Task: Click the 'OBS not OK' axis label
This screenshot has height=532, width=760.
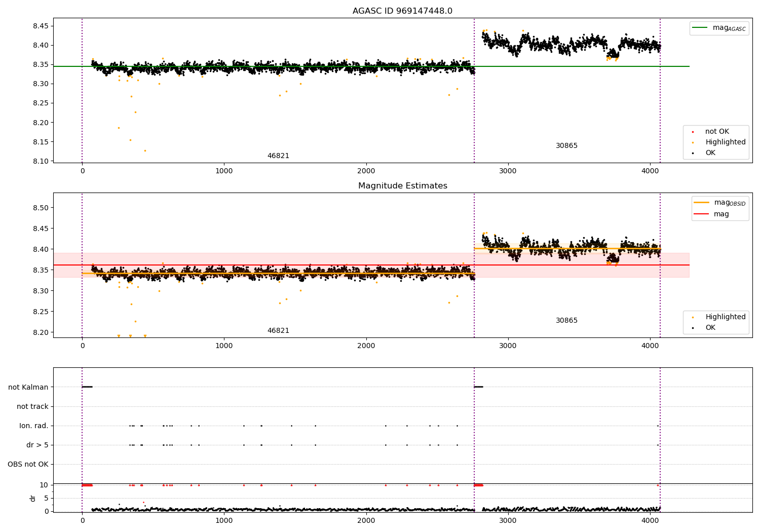Action: [28, 465]
